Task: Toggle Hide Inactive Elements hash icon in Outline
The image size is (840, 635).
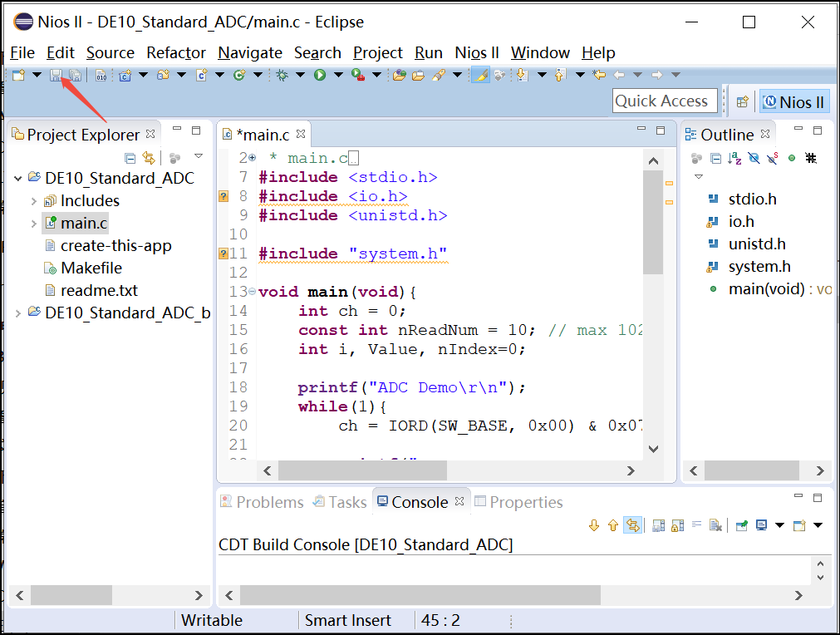Action: 811,158
